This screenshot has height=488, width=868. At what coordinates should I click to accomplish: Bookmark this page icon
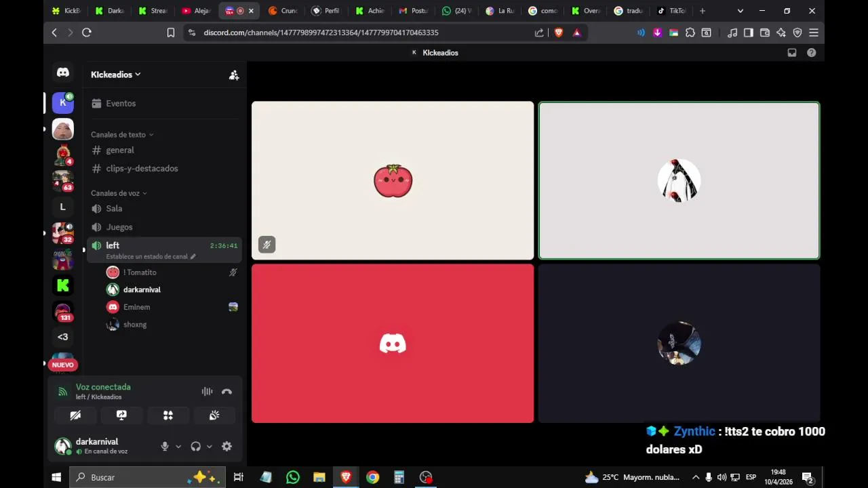(x=171, y=33)
